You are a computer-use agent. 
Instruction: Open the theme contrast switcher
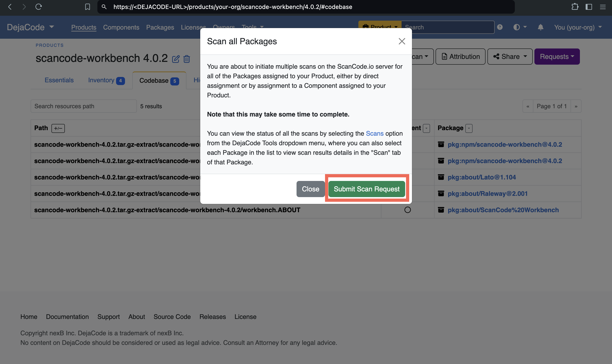point(520,27)
